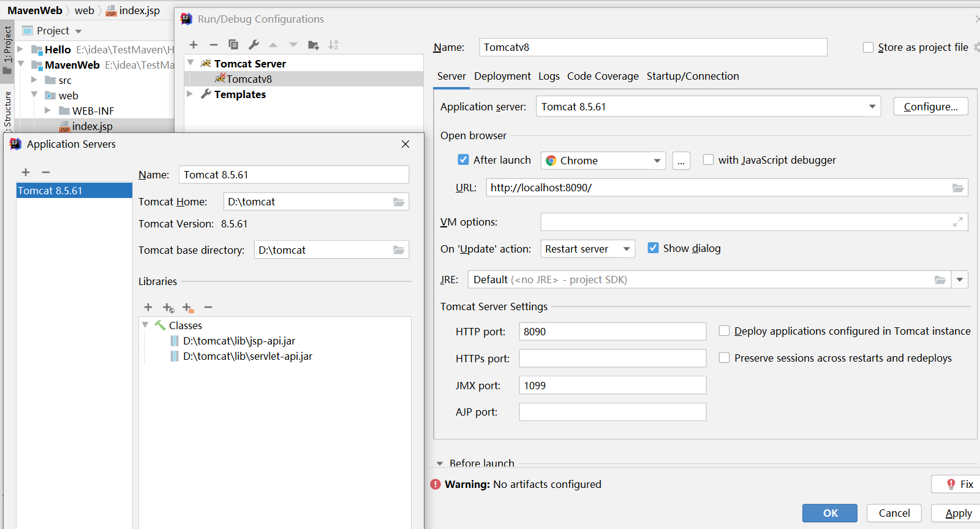This screenshot has height=529, width=980.
Task: Expand WEB-INF folder in project tree
Action: pos(48,110)
